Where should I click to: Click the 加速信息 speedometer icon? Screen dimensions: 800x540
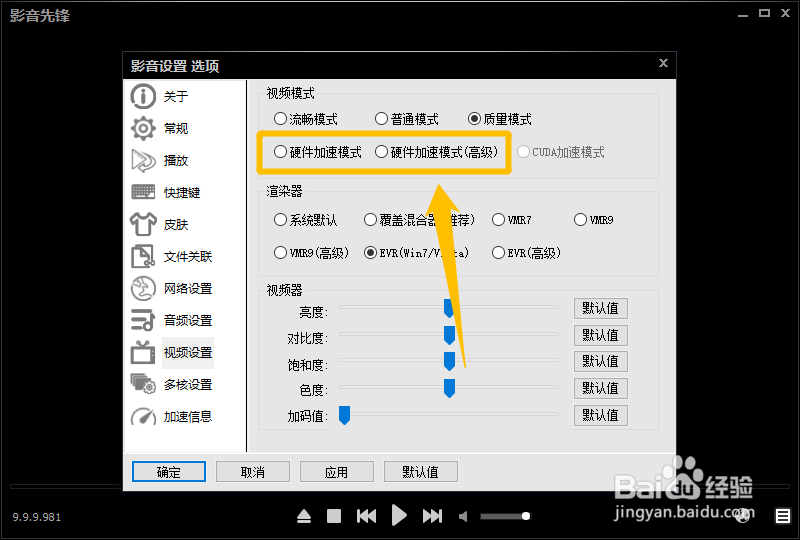pyautogui.click(x=143, y=416)
